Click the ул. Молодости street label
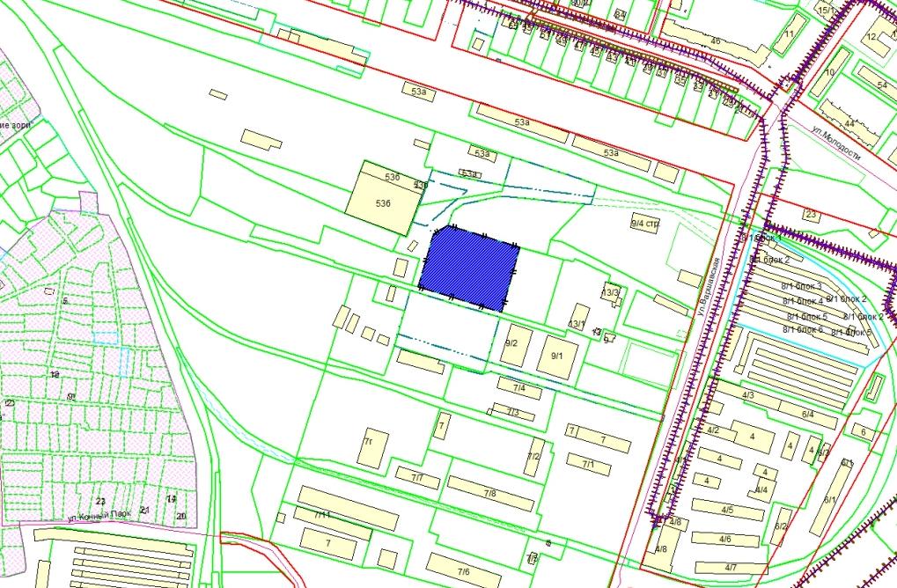The height and width of the screenshot is (588, 897). pyautogui.click(x=835, y=143)
